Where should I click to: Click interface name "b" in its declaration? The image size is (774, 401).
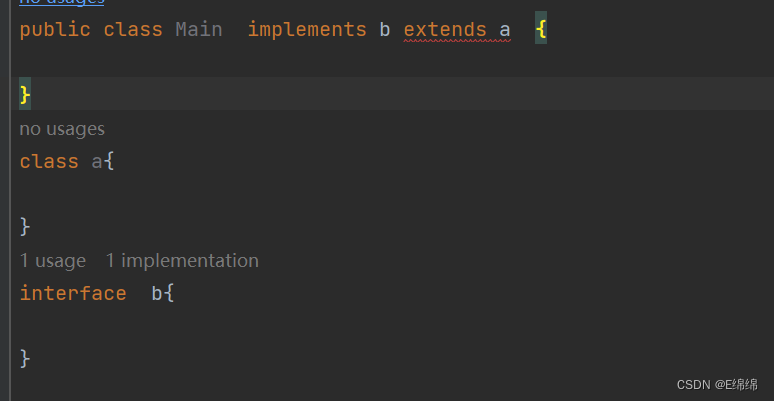pyautogui.click(x=157, y=293)
